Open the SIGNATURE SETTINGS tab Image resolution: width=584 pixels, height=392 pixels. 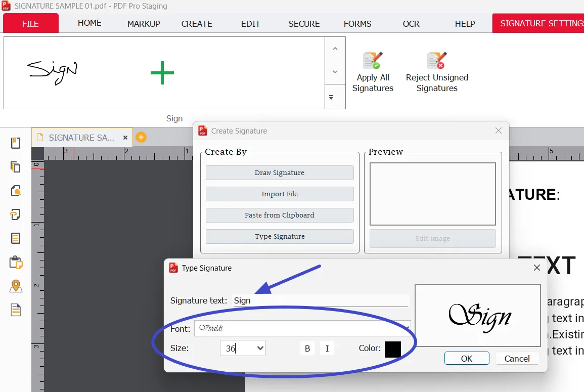(x=538, y=23)
